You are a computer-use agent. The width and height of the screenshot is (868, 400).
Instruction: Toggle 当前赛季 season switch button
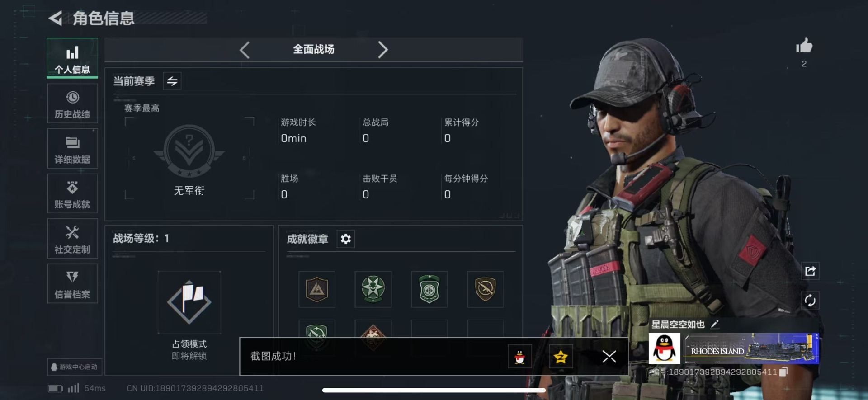coord(172,81)
